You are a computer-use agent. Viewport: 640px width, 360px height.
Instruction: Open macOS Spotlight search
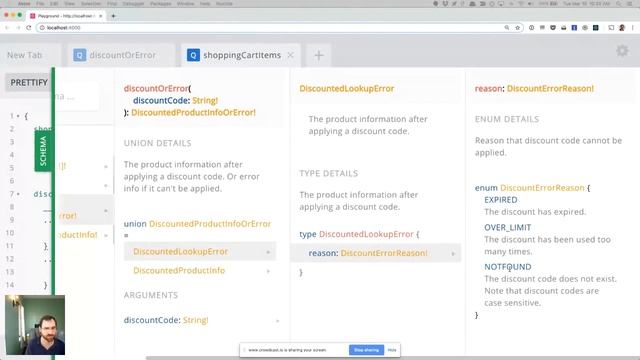coord(619,4)
